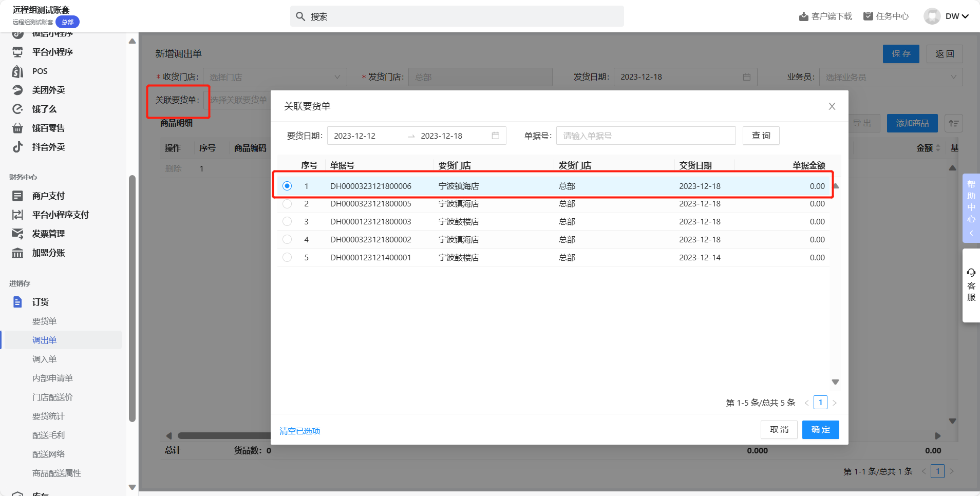The image size is (980, 496).
Task: Open 商品配送属性 submenu item
Action: 56,473
